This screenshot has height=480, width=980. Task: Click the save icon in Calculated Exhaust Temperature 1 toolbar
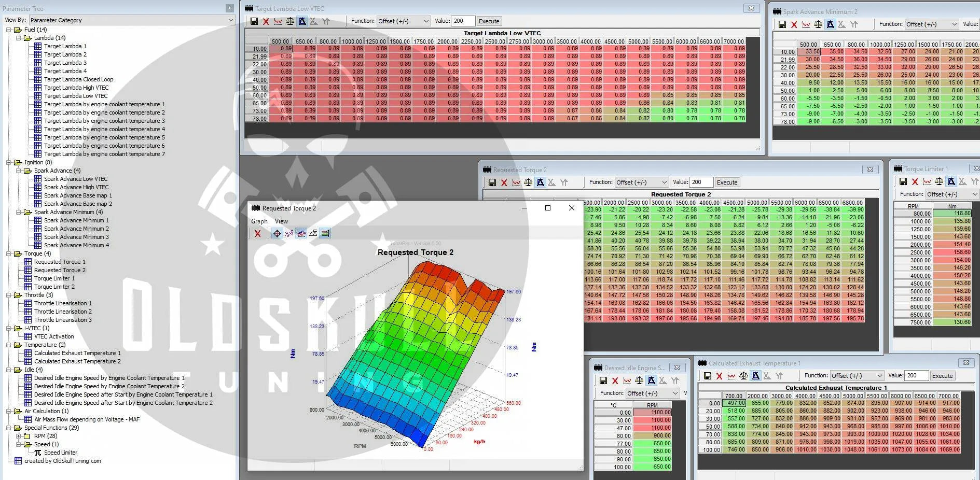coord(707,376)
